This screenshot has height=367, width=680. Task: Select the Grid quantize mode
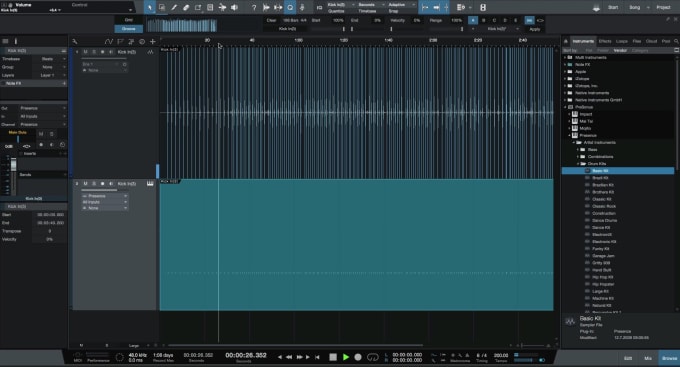pos(129,20)
